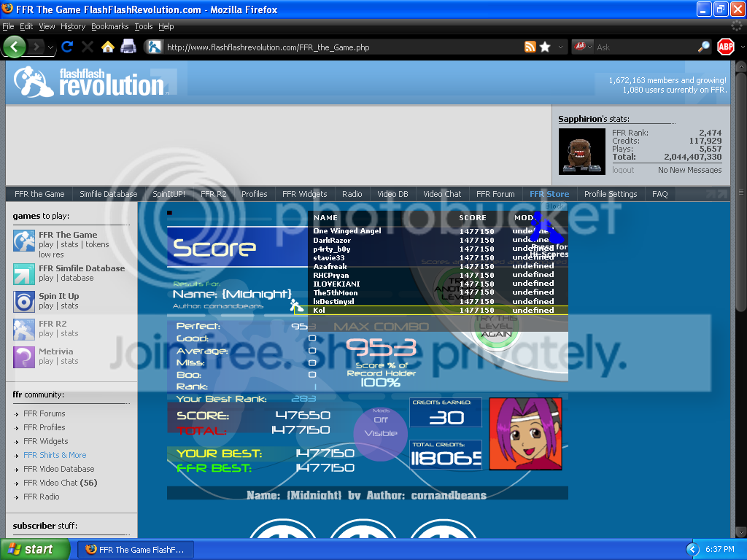
Task: Reload the page with the refresh icon
Action: pyautogui.click(x=67, y=47)
